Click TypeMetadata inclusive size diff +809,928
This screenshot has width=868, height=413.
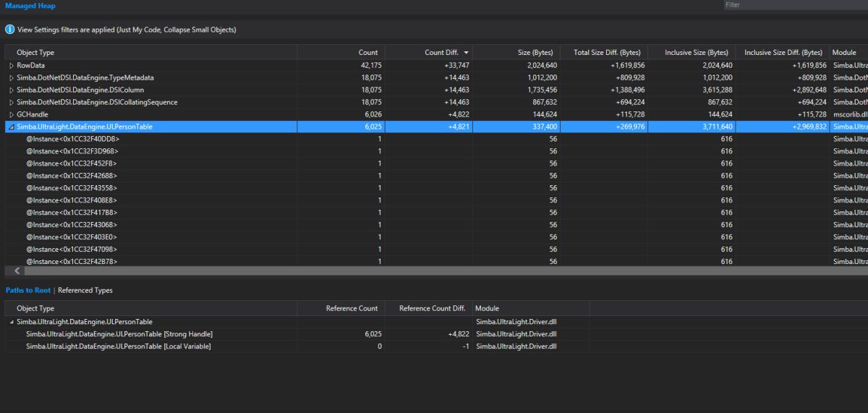pyautogui.click(x=811, y=78)
